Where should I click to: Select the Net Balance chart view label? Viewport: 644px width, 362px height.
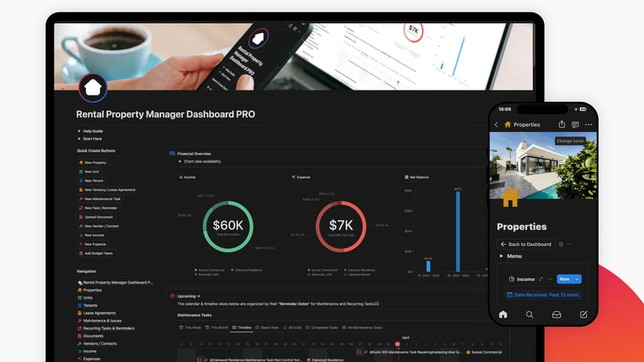click(417, 177)
